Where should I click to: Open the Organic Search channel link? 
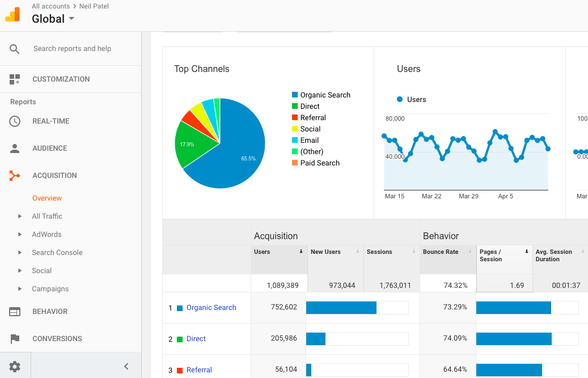(x=211, y=308)
